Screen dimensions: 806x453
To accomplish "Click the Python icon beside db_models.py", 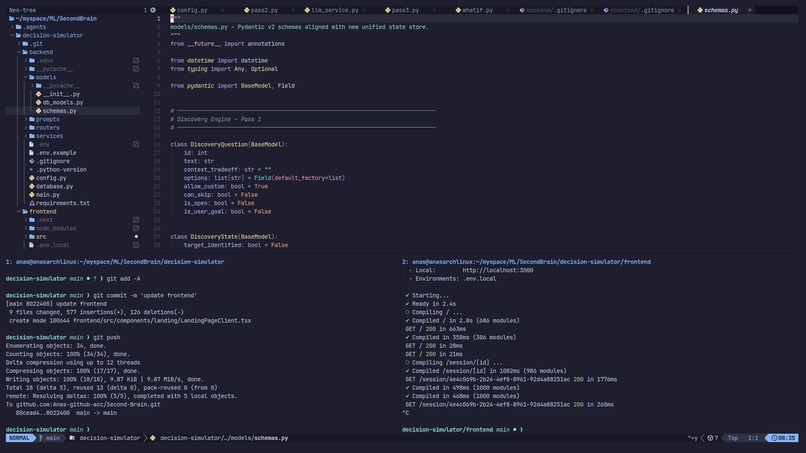I will coord(39,102).
